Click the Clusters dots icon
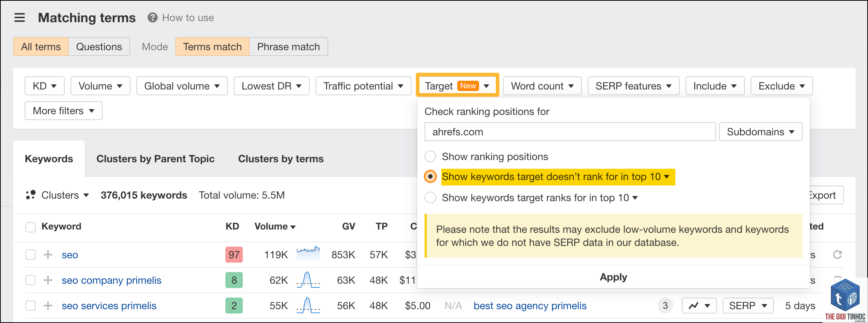Image resolution: width=868 pixels, height=323 pixels. pyautogui.click(x=31, y=195)
